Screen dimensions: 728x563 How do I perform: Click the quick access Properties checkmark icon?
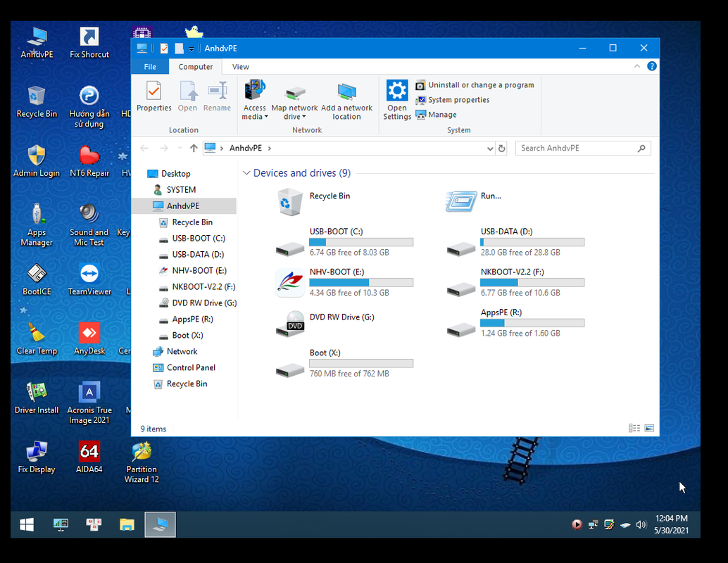pyautogui.click(x=164, y=49)
